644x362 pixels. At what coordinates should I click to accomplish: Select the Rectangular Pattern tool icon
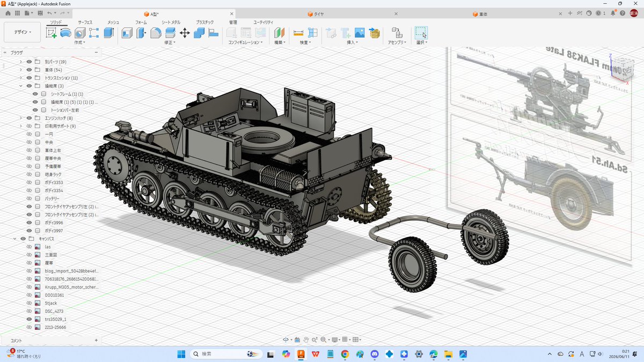[94, 33]
